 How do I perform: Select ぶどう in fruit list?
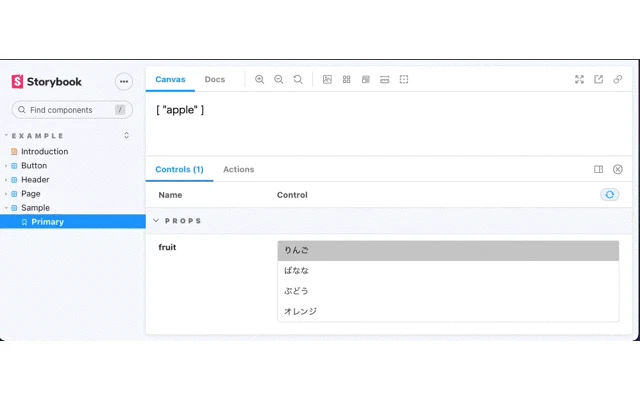(448, 291)
